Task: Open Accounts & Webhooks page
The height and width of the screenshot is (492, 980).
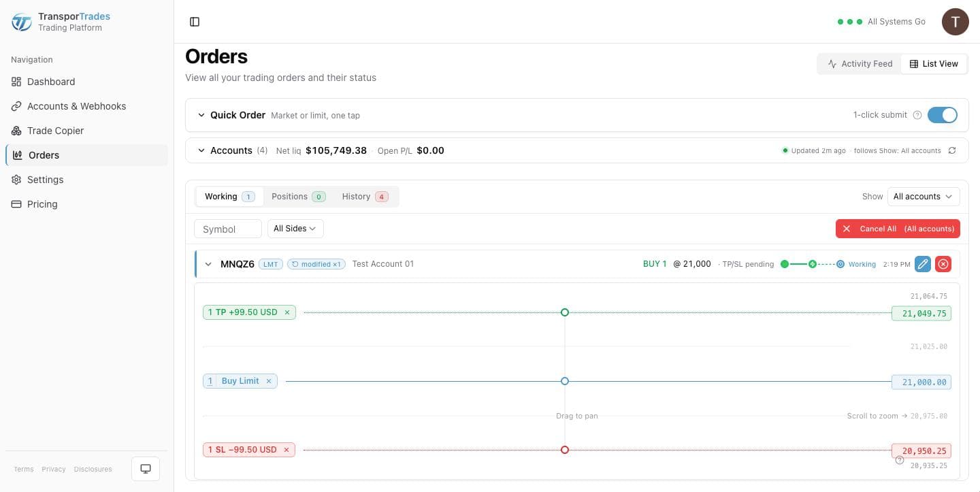Action: click(x=86, y=106)
